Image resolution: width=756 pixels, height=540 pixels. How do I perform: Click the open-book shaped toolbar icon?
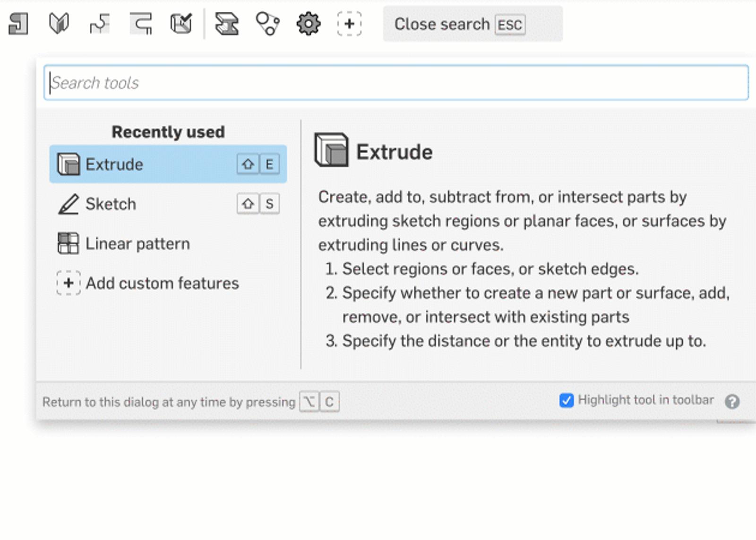[x=59, y=24]
